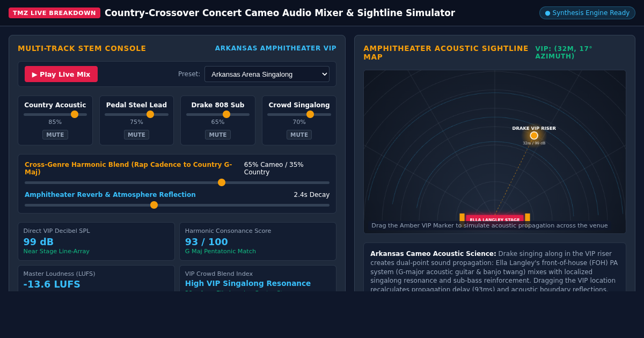Select the -13.6 LUFS Master Loudness value
Image resolution: width=644 pixels, height=338 pixels.
(x=52, y=284)
